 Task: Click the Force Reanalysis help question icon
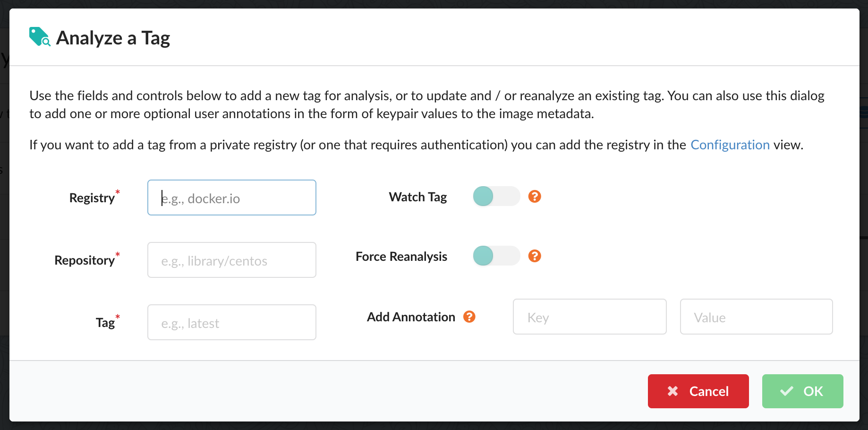(x=534, y=256)
